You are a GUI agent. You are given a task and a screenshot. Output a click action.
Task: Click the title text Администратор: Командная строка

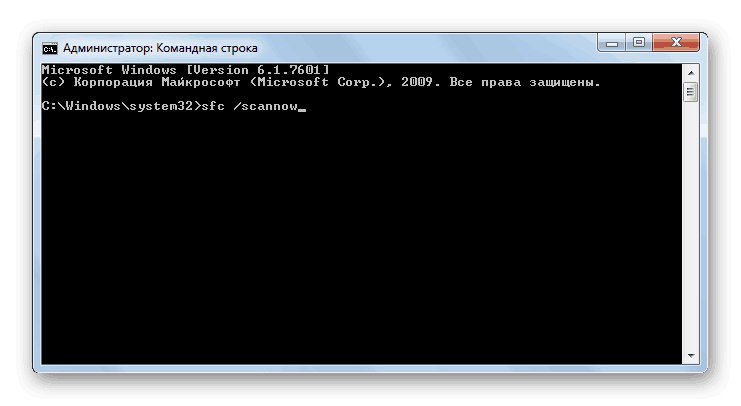point(160,48)
